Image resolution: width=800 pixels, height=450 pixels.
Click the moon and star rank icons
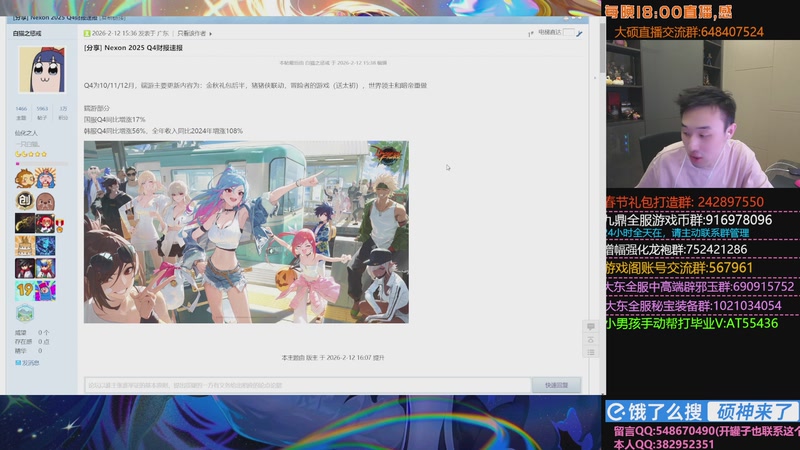click(31, 154)
